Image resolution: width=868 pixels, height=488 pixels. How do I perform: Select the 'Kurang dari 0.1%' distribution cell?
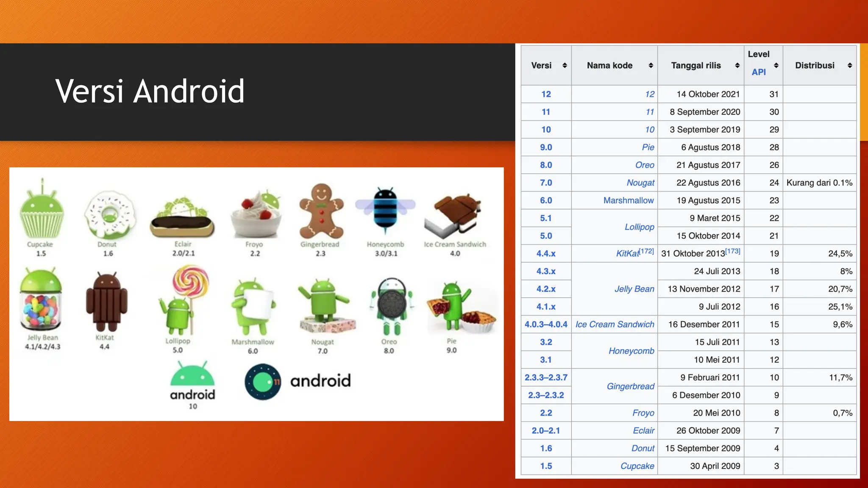(x=819, y=183)
